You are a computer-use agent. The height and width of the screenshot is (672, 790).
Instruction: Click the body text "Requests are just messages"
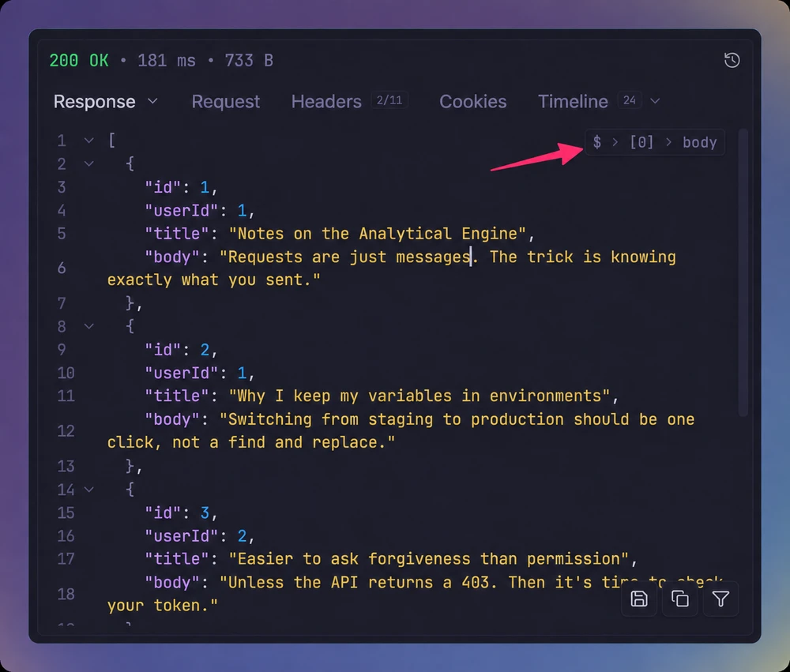349,257
